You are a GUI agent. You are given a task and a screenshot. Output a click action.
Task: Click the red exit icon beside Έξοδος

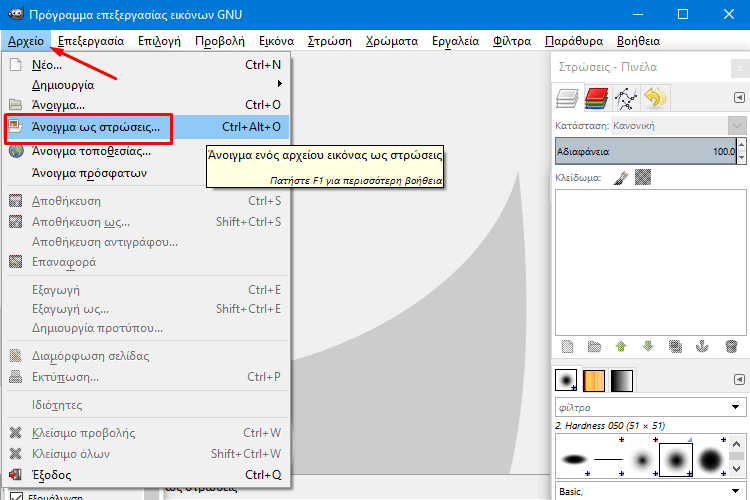(16, 475)
